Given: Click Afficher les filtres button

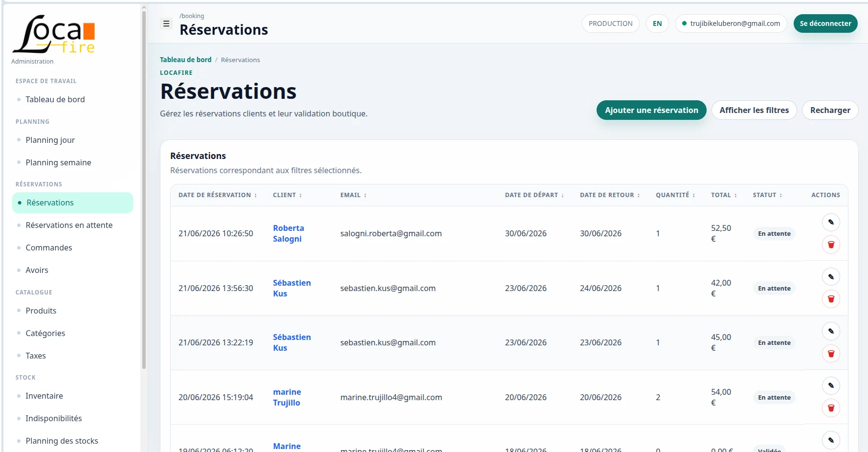Looking at the screenshot, I should click(754, 110).
